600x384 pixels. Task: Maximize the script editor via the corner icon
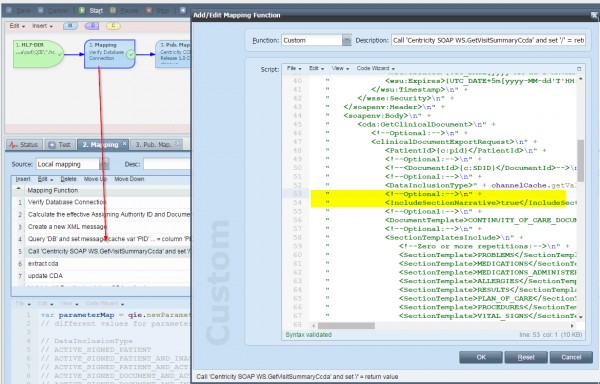(x=579, y=69)
